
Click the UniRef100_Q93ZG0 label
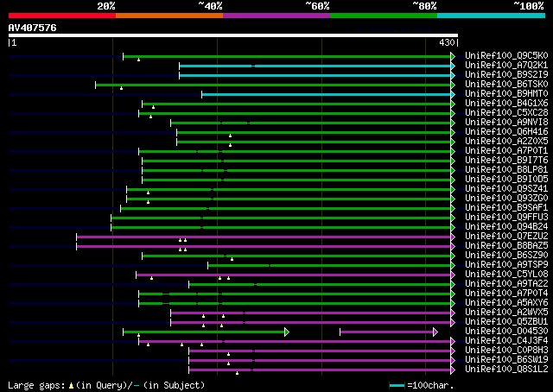[506, 199]
